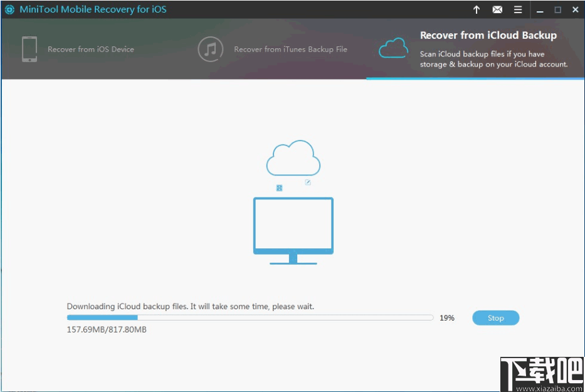Click the small edit pencil icon near the cloud

(307, 182)
